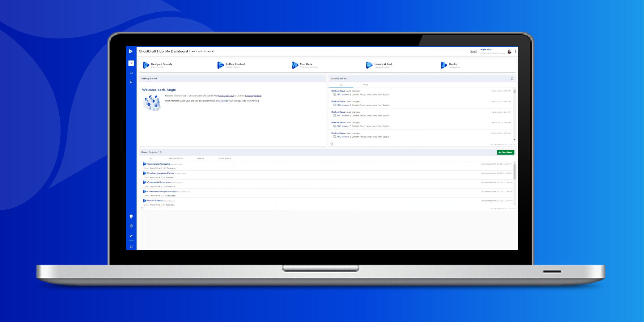Viewport: 644px width, 322px height.
Task: Click the green Start New button
Action: pyautogui.click(x=506, y=152)
